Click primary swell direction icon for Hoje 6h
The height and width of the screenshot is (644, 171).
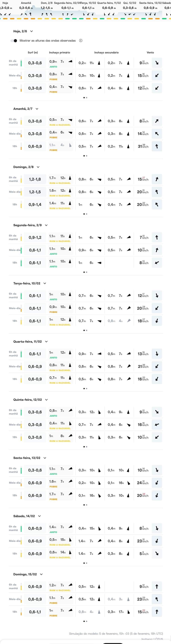click(70, 61)
